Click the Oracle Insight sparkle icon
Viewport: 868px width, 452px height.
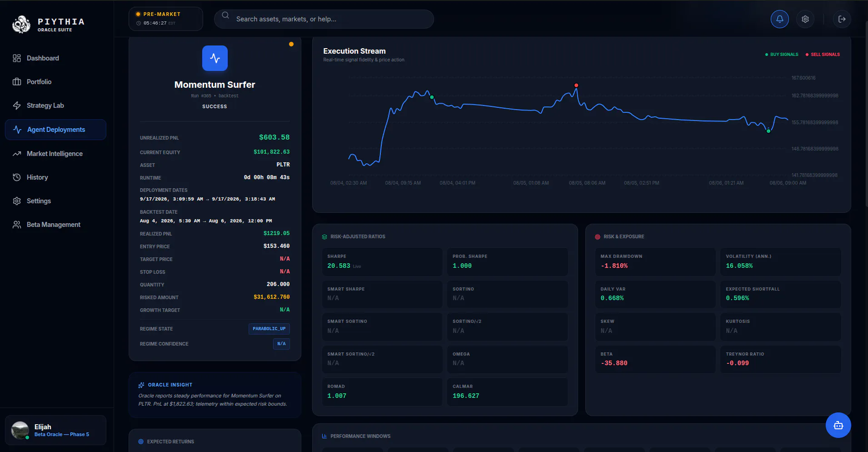tap(141, 385)
